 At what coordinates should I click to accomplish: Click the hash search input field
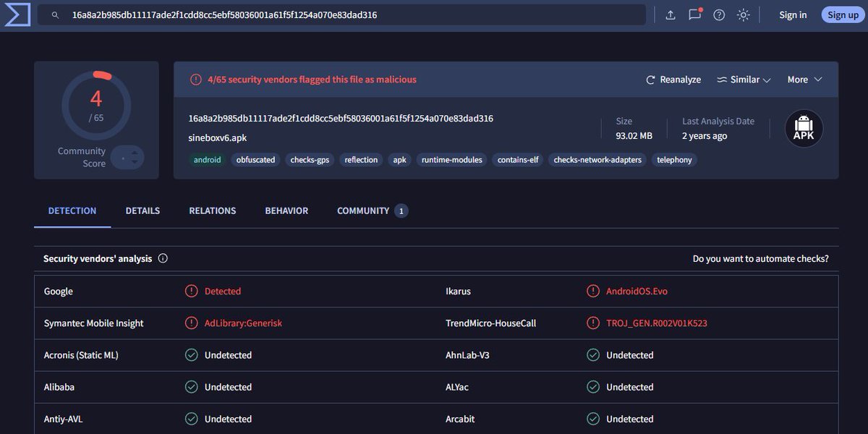coord(341,15)
